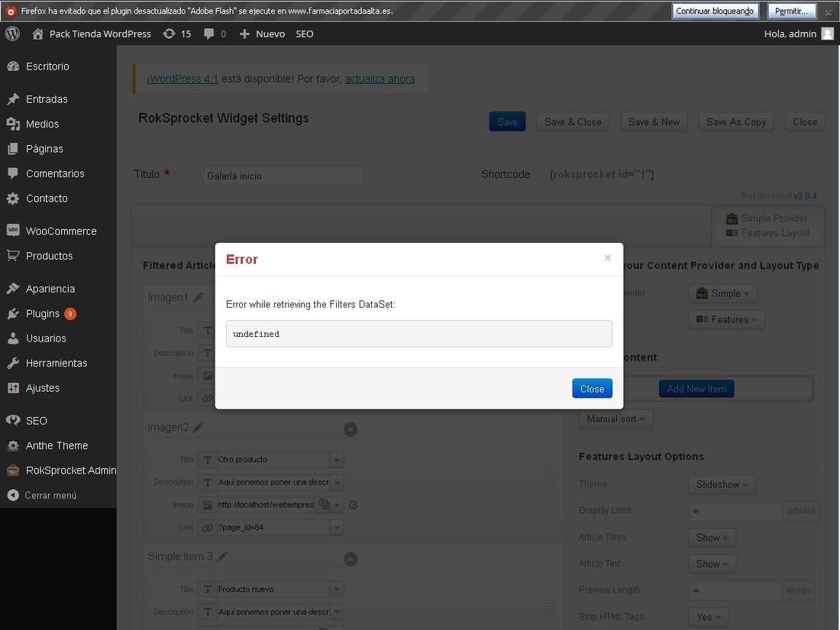
Task: Open the Manual sort dropdown
Action: pyautogui.click(x=616, y=419)
